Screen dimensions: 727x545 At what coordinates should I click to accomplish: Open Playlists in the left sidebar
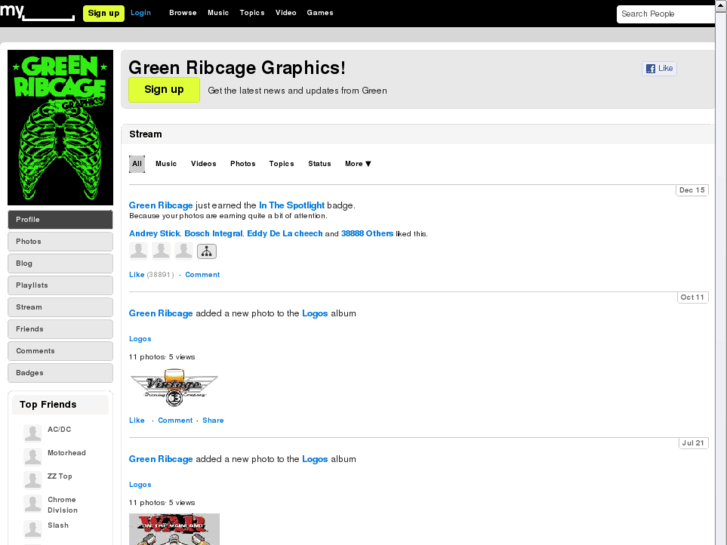(60, 285)
